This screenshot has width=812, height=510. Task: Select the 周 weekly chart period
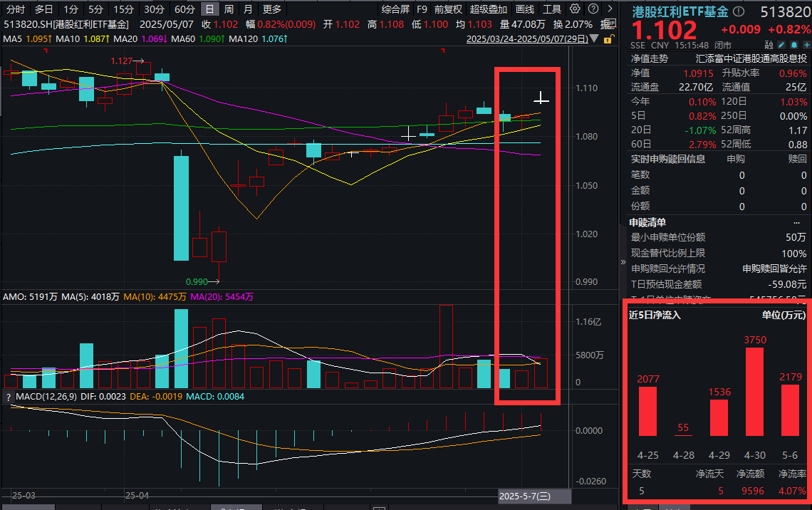229,9
